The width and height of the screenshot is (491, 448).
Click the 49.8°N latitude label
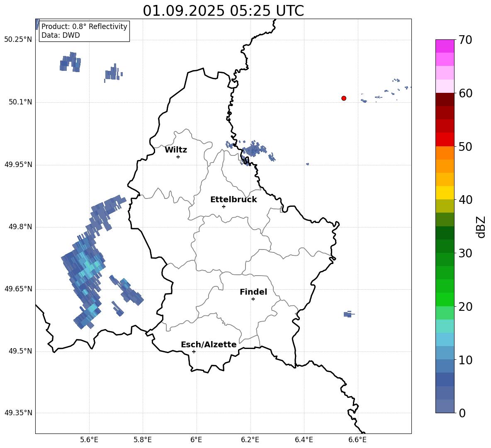(x=20, y=227)
